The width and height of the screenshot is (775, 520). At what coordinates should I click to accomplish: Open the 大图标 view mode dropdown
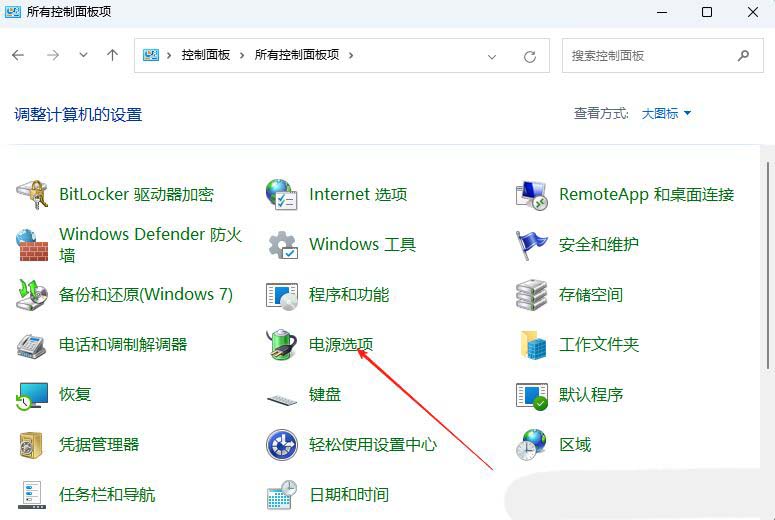pyautogui.click(x=666, y=114)
